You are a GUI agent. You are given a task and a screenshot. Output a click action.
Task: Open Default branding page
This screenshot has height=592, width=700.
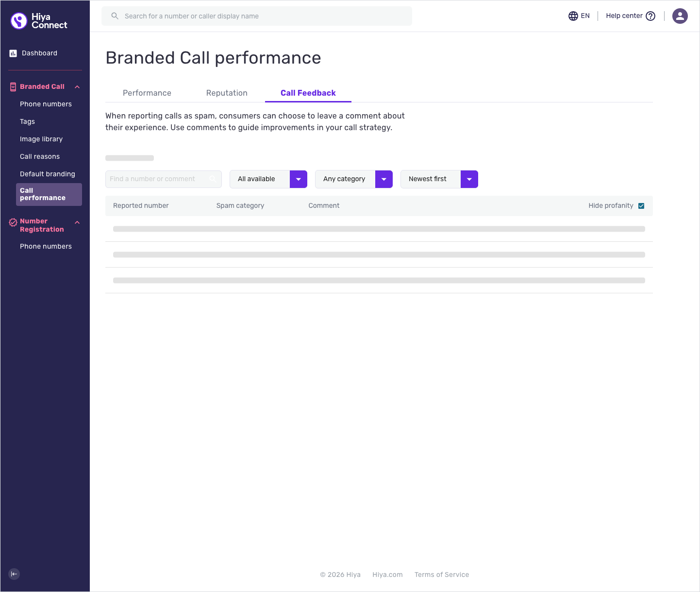pyautogui.click(x=48, y=174)
